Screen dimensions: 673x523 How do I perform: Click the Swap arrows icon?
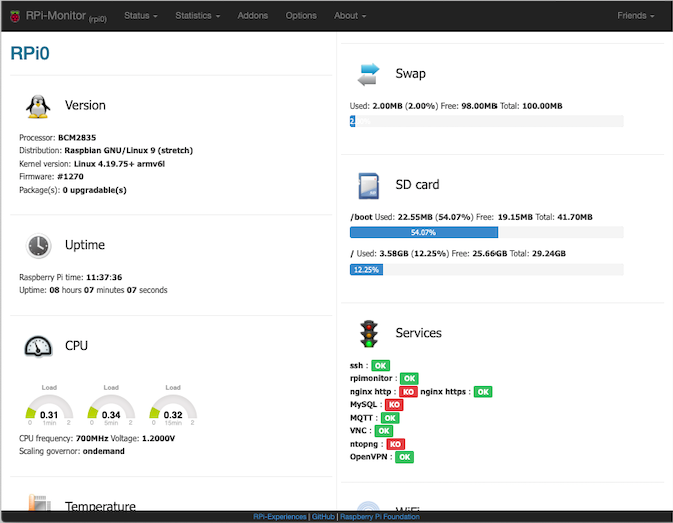click(368, 74)
